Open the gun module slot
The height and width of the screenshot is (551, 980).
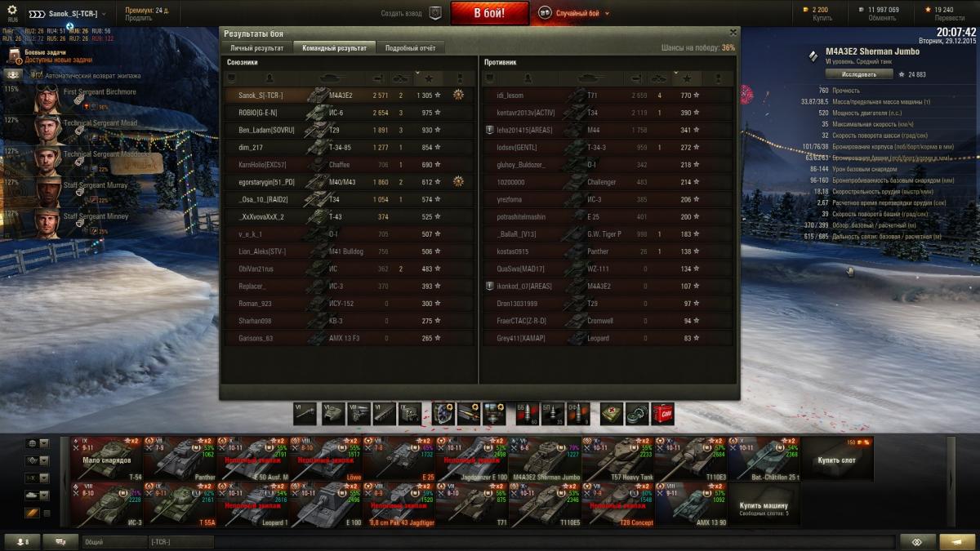pos(305,414)
